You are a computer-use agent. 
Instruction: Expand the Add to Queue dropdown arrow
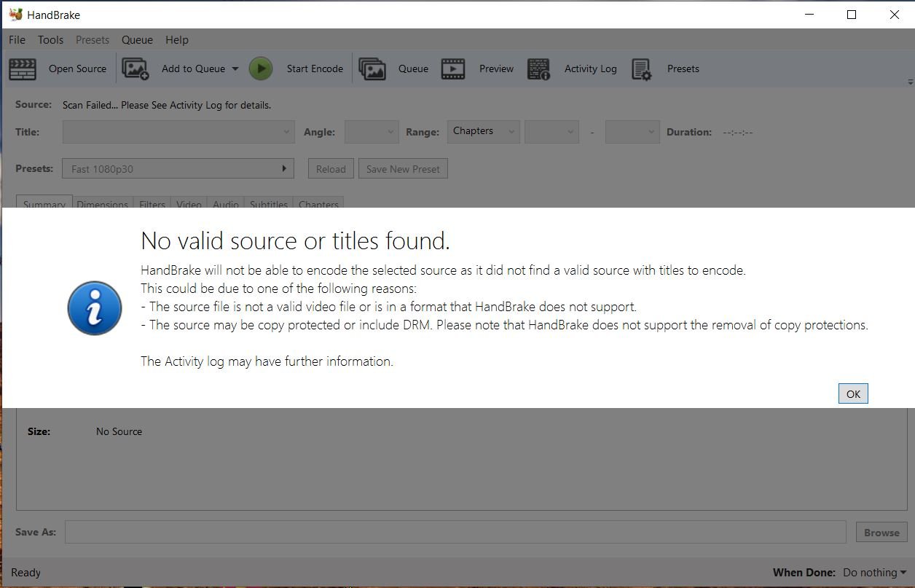click(x=235, y=69)
